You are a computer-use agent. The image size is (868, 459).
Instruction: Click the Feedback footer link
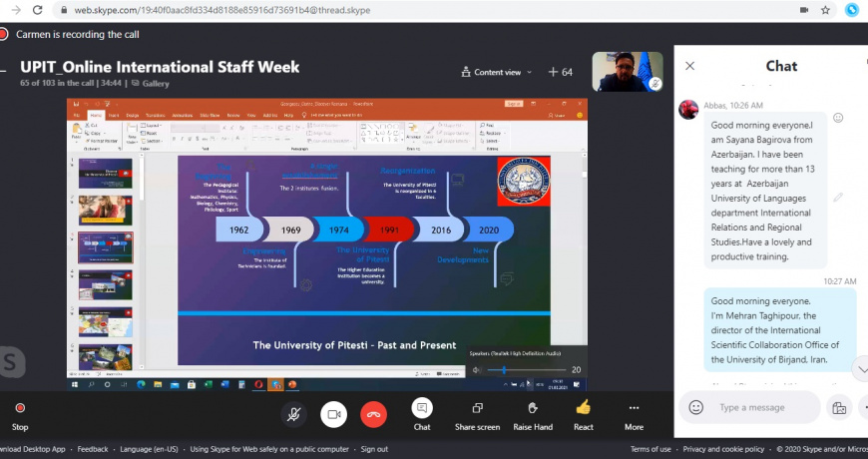[93, 449]
